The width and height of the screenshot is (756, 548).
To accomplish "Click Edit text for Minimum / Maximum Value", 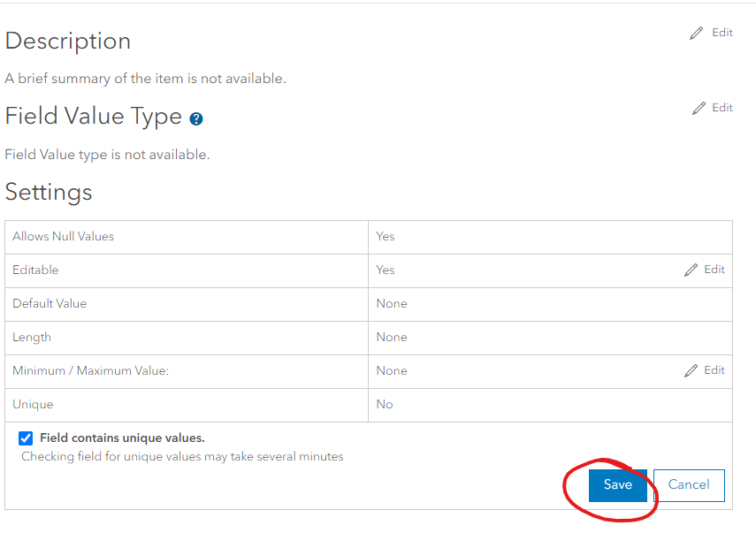I will (714, 370).
